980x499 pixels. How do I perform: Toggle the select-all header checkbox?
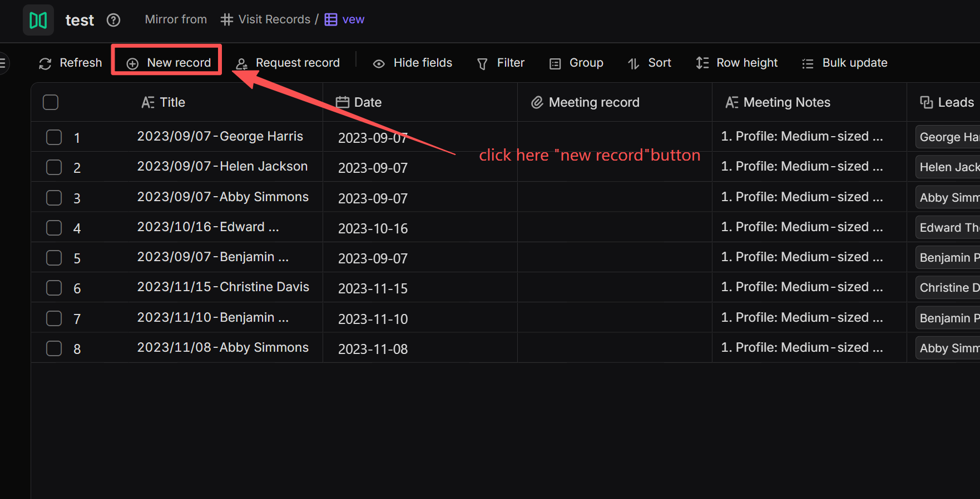click(51, 102)
